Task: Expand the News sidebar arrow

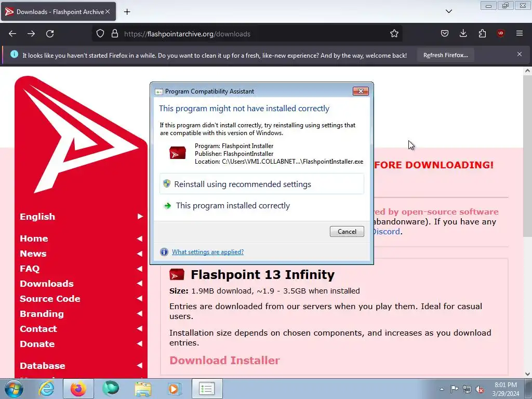Action: (139, 254)
